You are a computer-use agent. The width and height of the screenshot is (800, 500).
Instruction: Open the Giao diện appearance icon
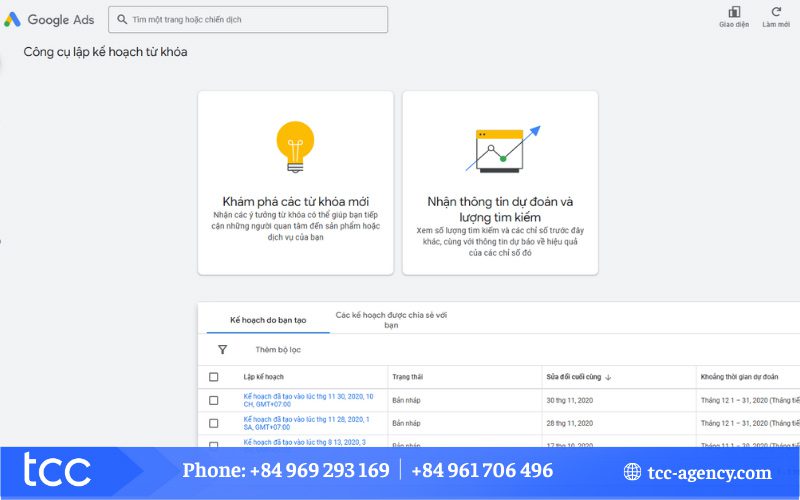[734, 13]
